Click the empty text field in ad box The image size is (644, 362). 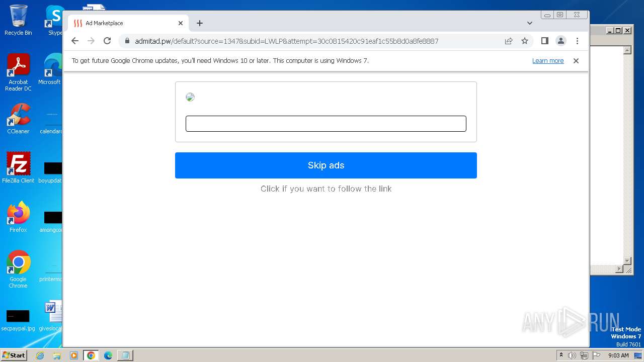[x=326, y=124]
